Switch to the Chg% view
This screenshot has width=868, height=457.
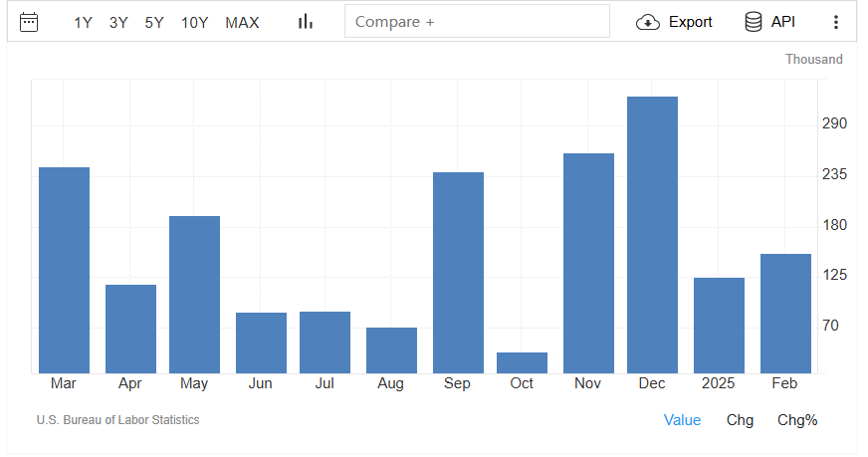(797, 420)
